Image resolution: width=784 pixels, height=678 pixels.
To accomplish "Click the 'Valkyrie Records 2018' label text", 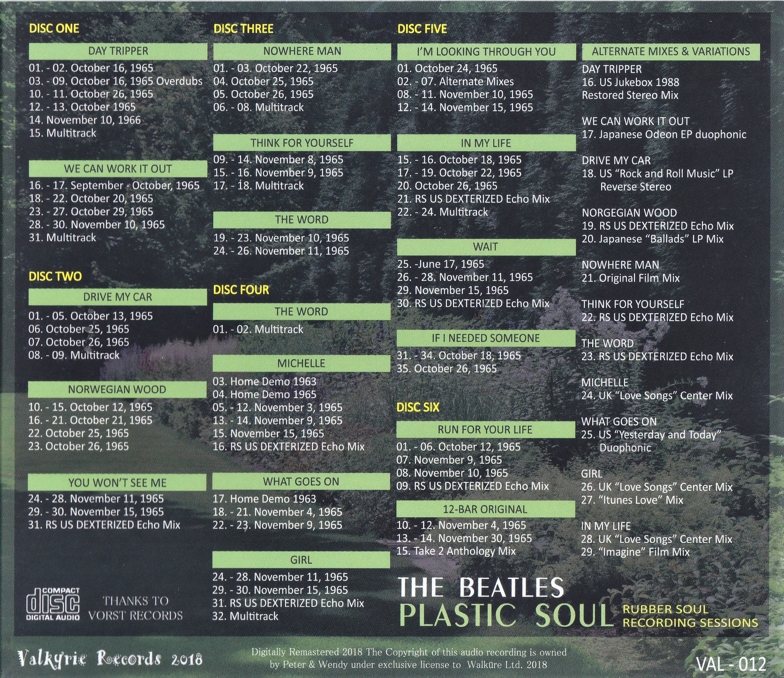I will click(x=110, y=659).
